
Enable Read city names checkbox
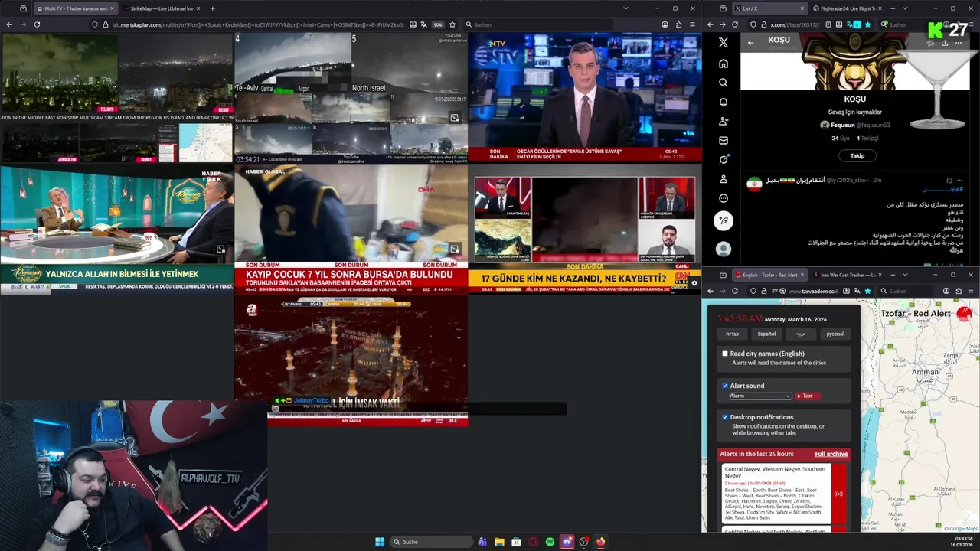725,354
